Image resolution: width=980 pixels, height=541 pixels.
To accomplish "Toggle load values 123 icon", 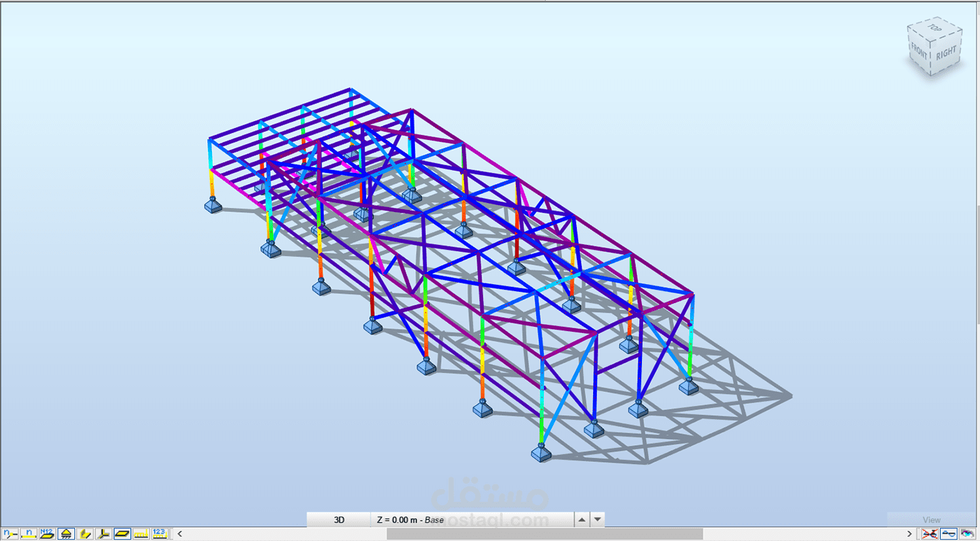I will click(x=160, y=534).
